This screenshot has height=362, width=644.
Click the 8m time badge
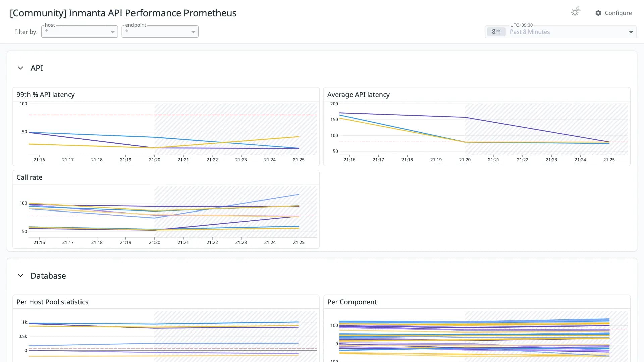coord(496,32)
